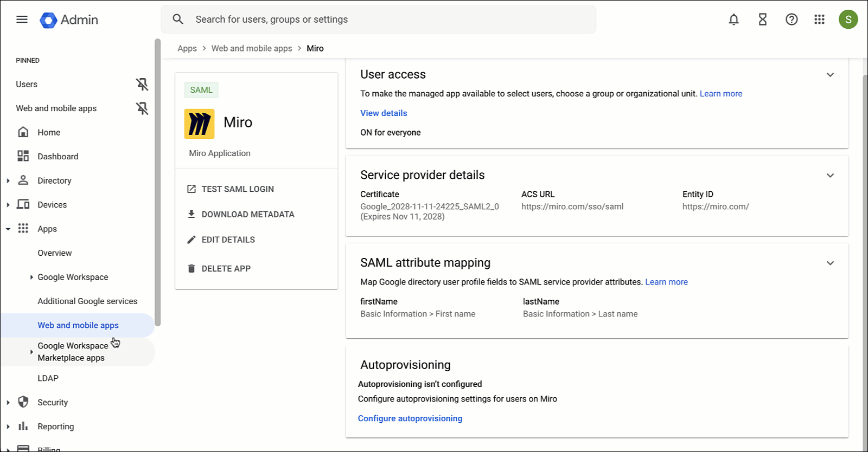This screenshot has width=868, height=452.
Task: Open the hamburger main menu
Action: coord(22,20)
